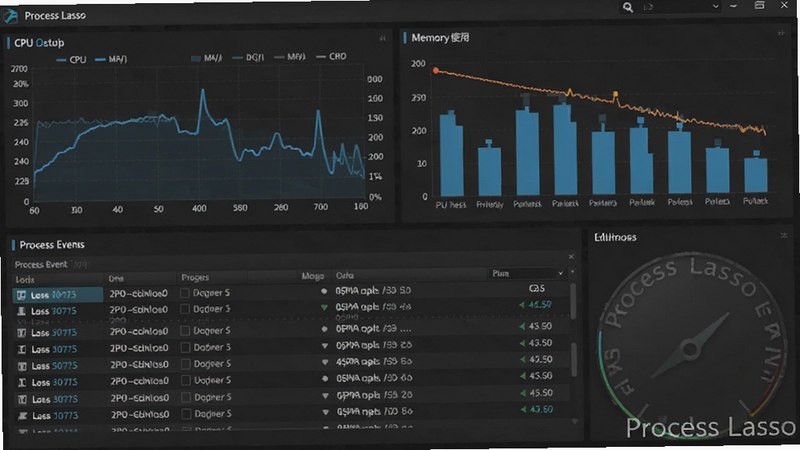Click the process icon of Lass 10773 row
Screen dimensions: 800x450
22,416
